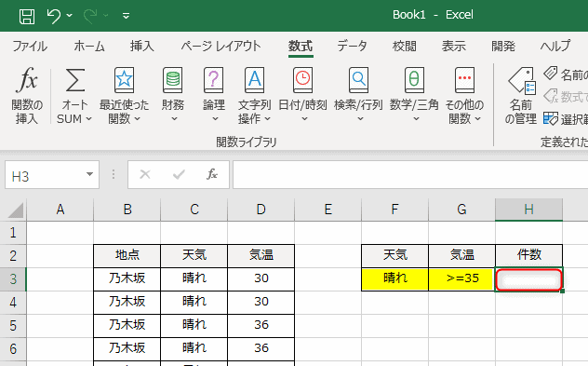The height and width of the screenshot is (366, 588).
Task: Open the ファイル tab
Action: point(30,47)
